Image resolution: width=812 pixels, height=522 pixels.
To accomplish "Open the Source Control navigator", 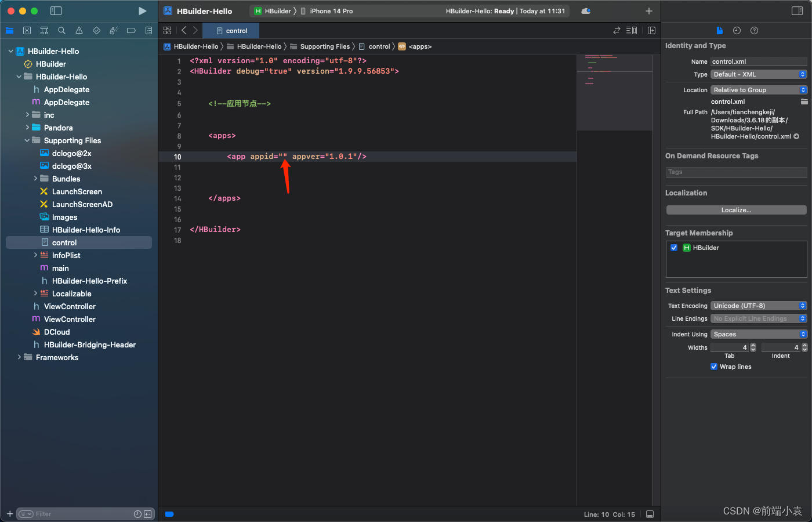I will (27, 31).
